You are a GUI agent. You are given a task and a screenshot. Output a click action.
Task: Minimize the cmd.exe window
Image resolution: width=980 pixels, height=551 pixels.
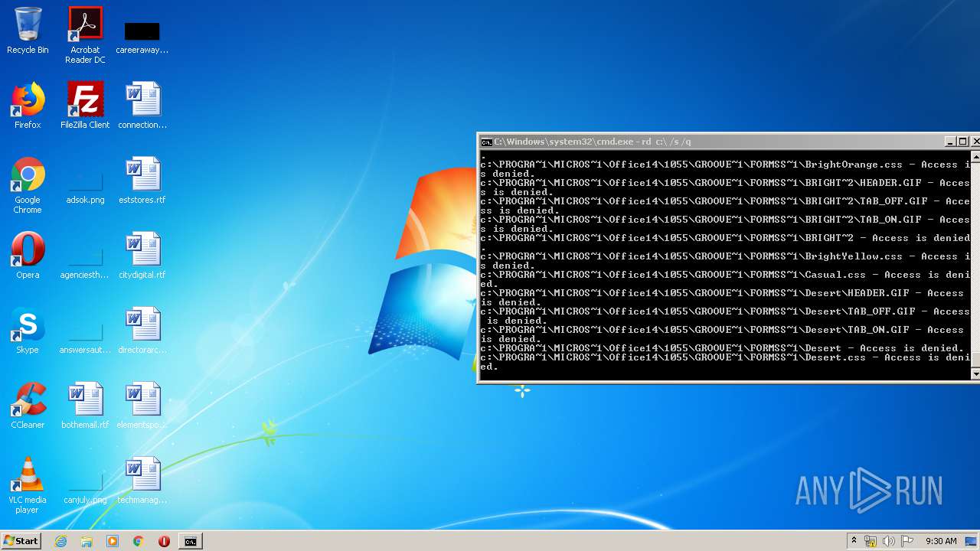(x=950, y=142)
